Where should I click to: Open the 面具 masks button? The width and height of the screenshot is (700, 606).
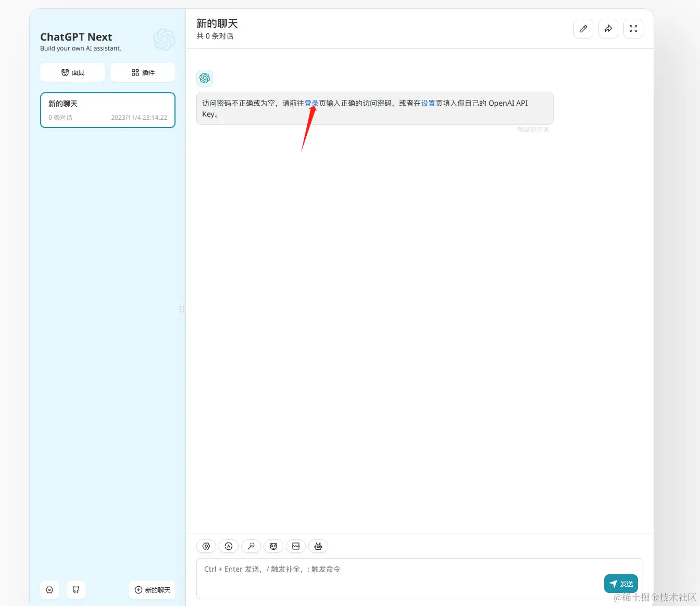pos(73,72)
